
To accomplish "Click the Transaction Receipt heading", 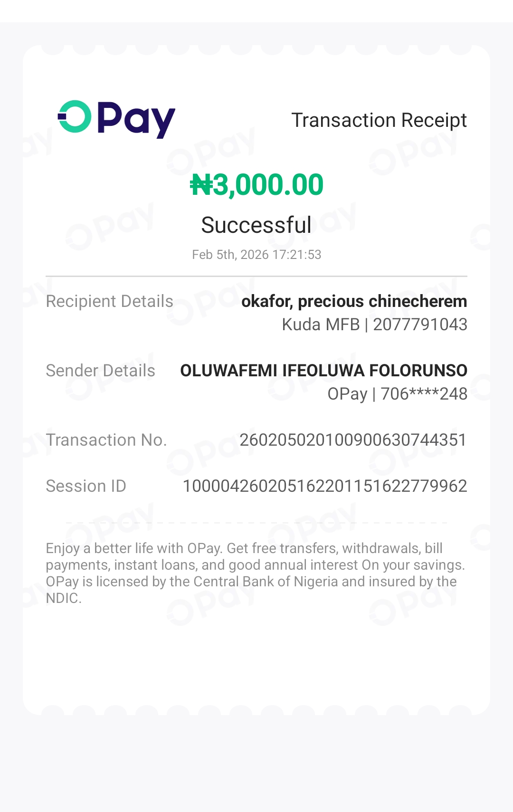I will [379, 120].
